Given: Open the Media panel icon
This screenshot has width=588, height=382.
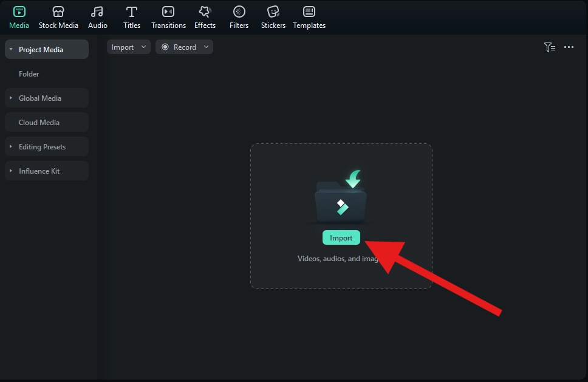Looking at the screenshot, I should [19, 11].
